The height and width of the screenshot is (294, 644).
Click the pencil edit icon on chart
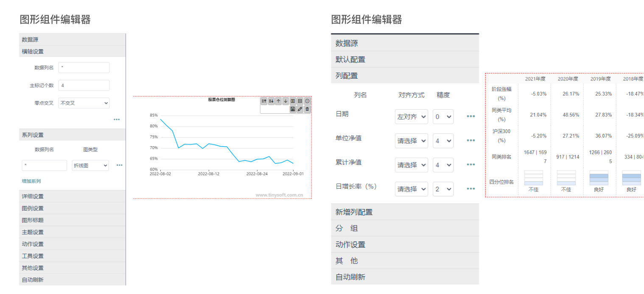[300, 109]
